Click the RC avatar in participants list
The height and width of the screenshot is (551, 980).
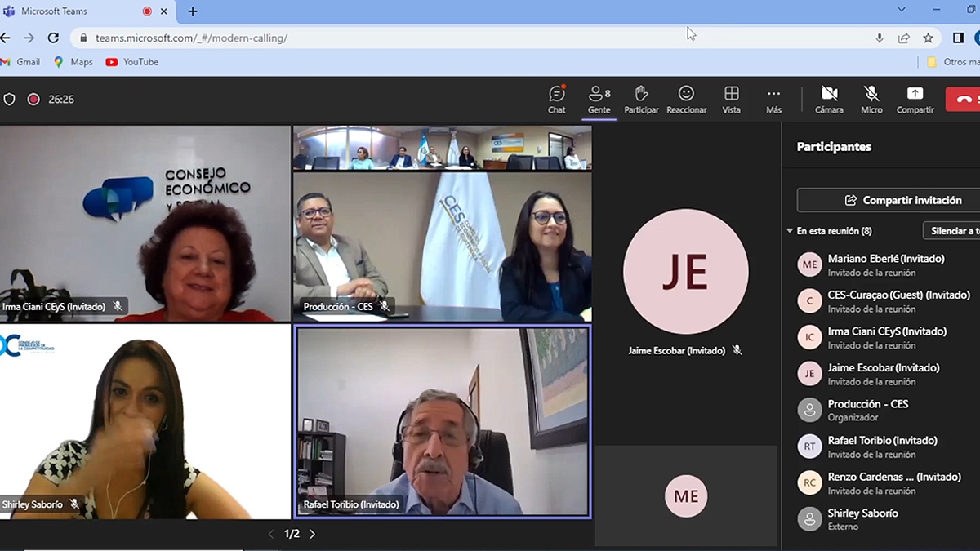coord(809,482)
